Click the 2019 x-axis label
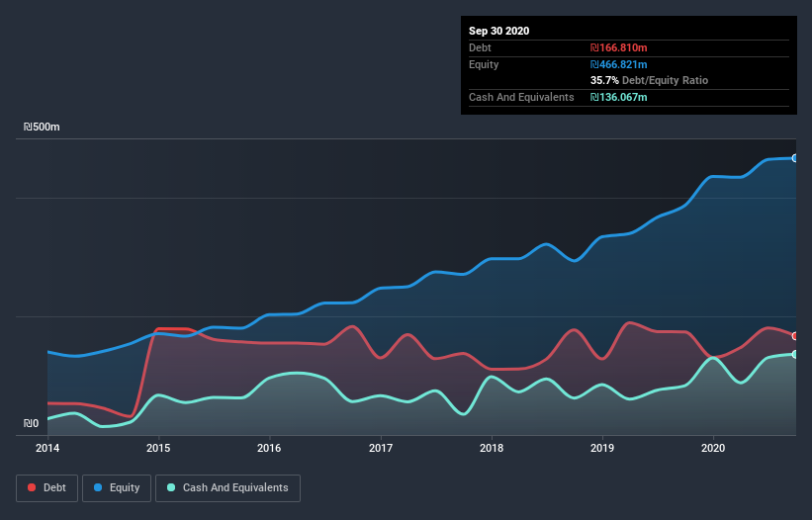This screenshot has width=812, height=520. point(602,448)
